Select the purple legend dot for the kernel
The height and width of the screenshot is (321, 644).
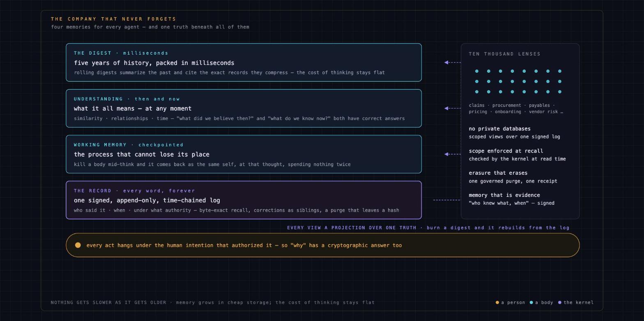pyautogui.click(x=560, y=303)
